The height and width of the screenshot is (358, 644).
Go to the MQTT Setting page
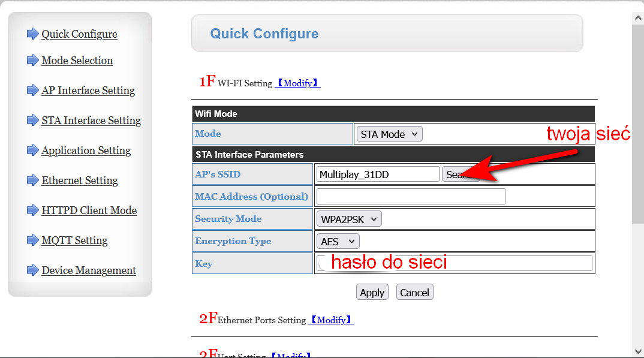click(x=74, y=240)
